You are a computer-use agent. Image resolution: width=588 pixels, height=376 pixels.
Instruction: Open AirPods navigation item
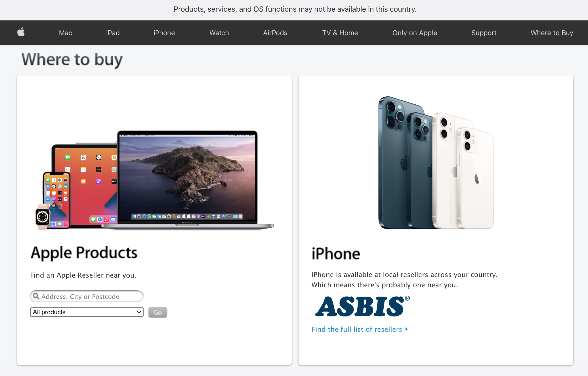(x=275, y=33)
